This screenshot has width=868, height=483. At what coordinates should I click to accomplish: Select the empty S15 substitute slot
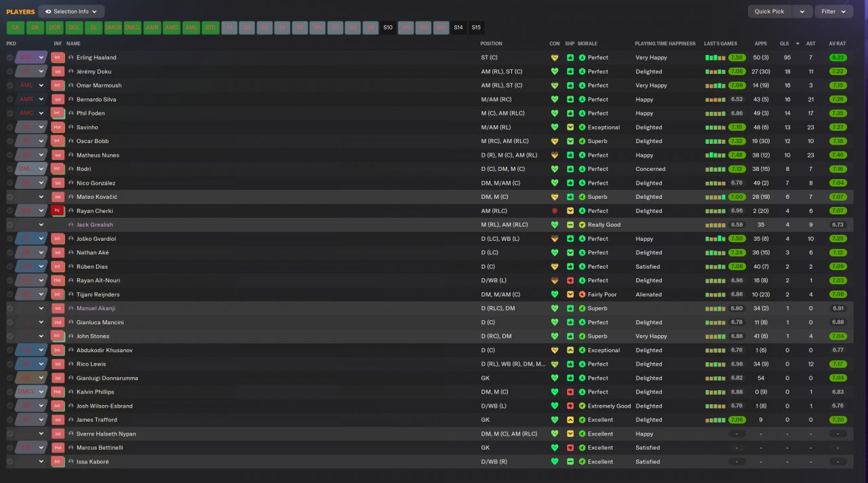(x=476, y=28)
